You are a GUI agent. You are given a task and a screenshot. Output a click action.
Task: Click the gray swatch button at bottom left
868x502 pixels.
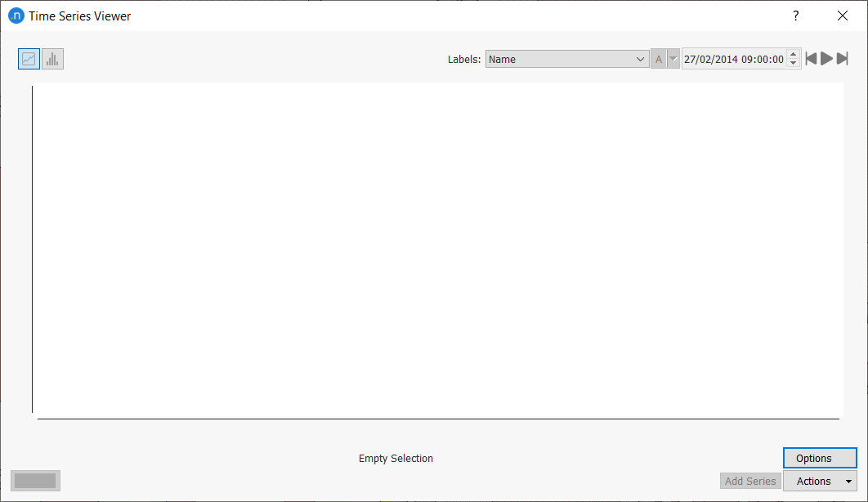pos(35,481)
